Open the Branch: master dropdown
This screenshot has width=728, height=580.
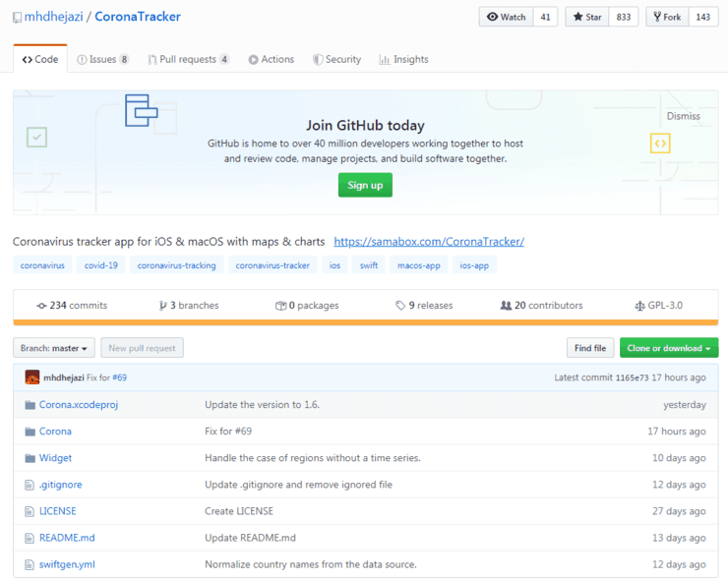[x=54, y=348]
